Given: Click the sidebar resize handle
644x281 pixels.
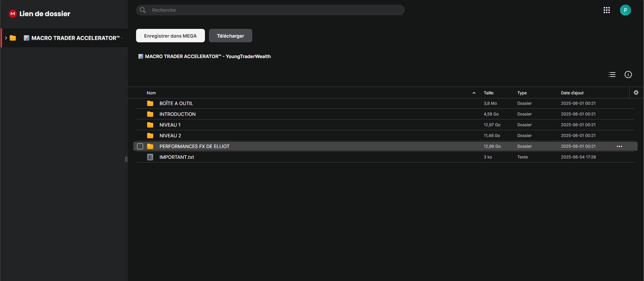Looking at the screenshot, I should point(126,159).
